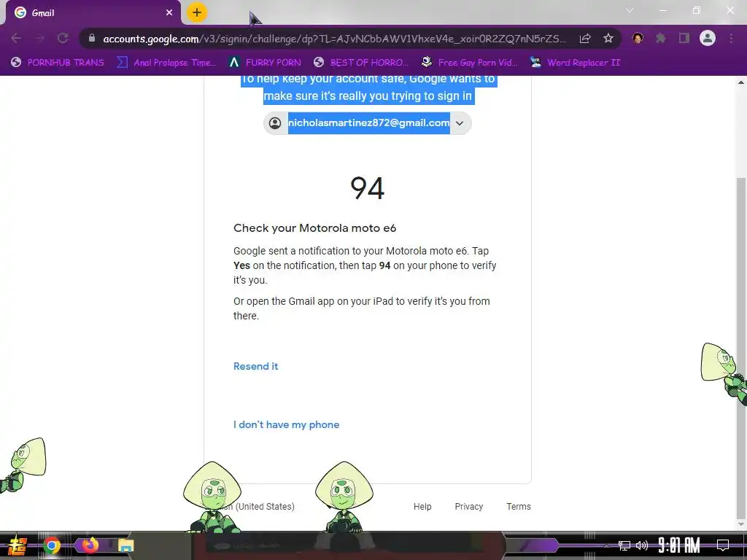Share this page using the share icon
The width and height of the screenshot is (747, 560).
tap(585, 39)
